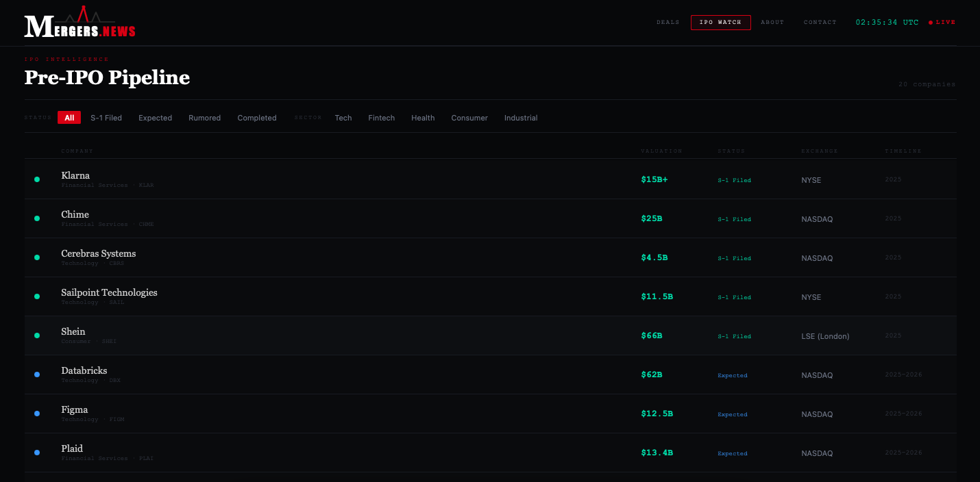Click the $66B valuation for Shein
Screen dimensions: 980x482
[x=652, y=335]
